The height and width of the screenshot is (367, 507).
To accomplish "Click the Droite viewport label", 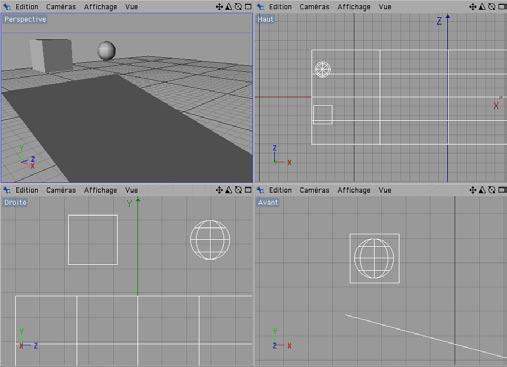I will (x=15, y=203).
